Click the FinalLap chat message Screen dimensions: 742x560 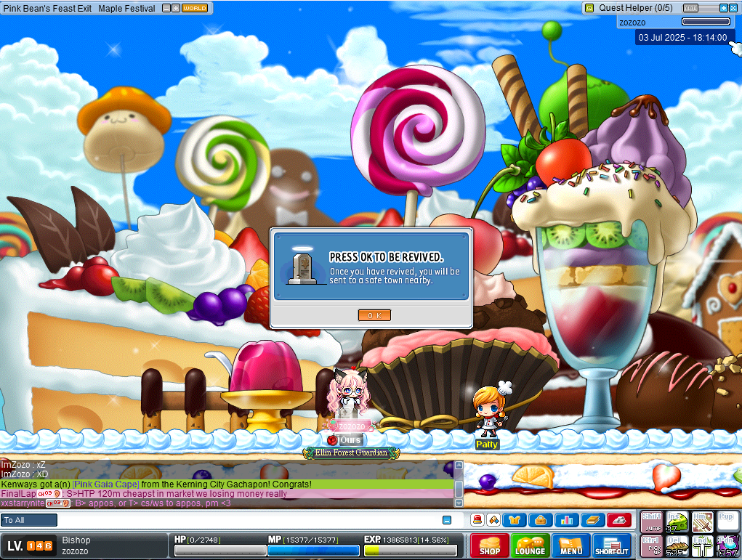(x=144, y=494)
